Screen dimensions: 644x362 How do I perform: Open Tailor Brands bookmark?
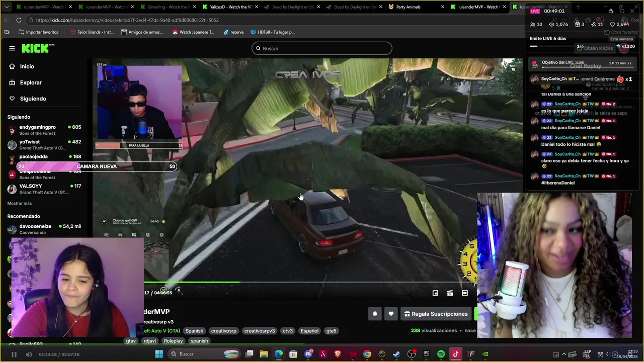click(x=92, y=32)
